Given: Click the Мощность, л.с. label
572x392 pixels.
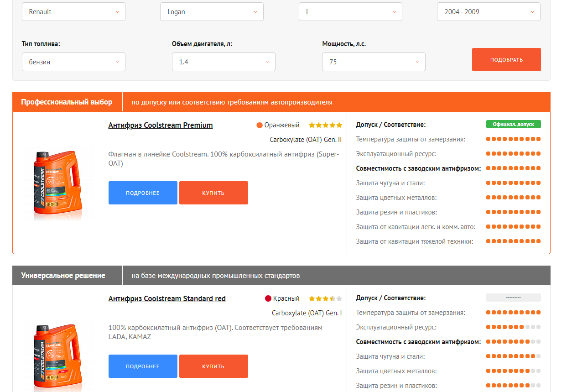Looking at the screenshot, I should [x=344, y=44].
